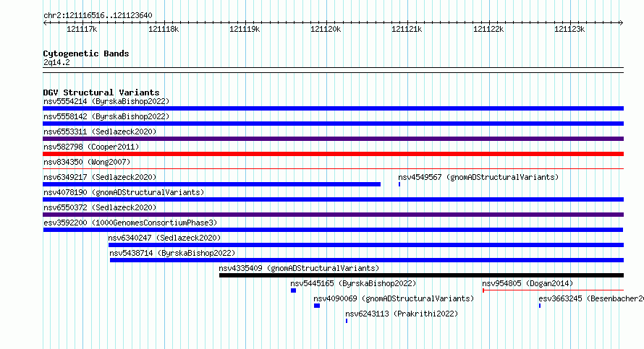
Task: Click nsv4090069 (gnomADStructuralVariants) label
Action: [x=394, y=298]
